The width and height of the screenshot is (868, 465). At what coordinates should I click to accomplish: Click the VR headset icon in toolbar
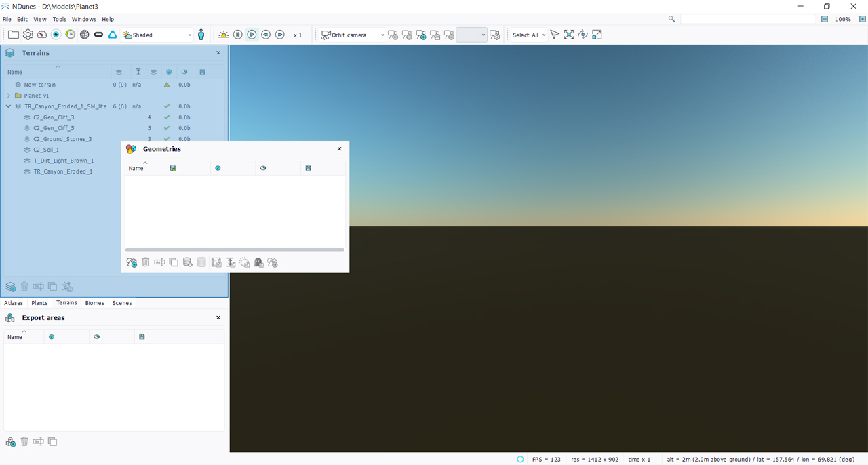[x=98, y=35]
